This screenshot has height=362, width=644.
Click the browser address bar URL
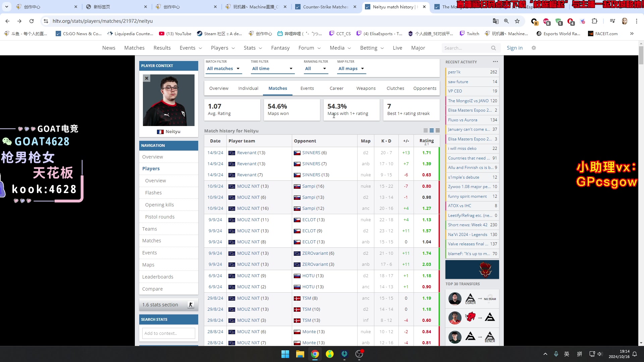coord(103,21)
